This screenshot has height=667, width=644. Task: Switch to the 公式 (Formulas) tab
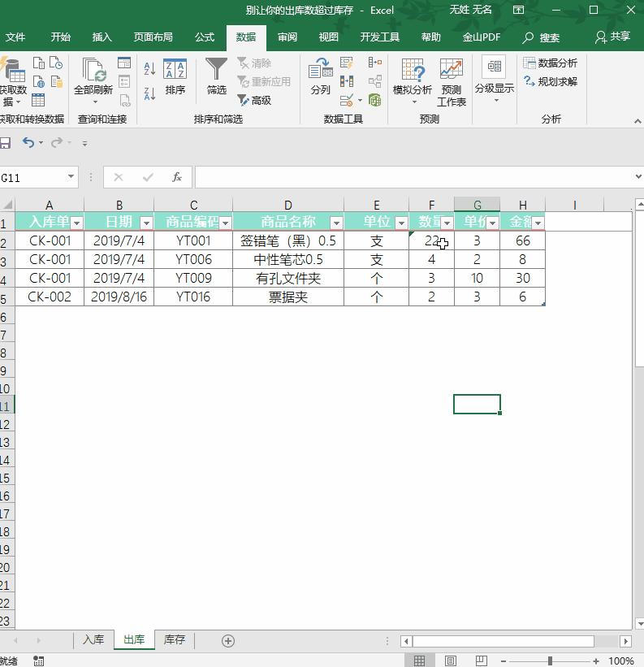click(x=205, y=37)
